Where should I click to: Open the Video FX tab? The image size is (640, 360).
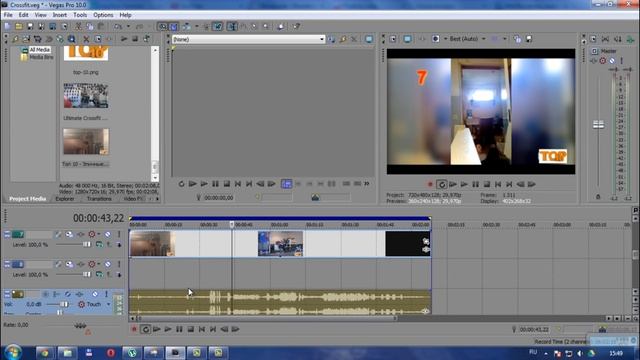[133, 199]
